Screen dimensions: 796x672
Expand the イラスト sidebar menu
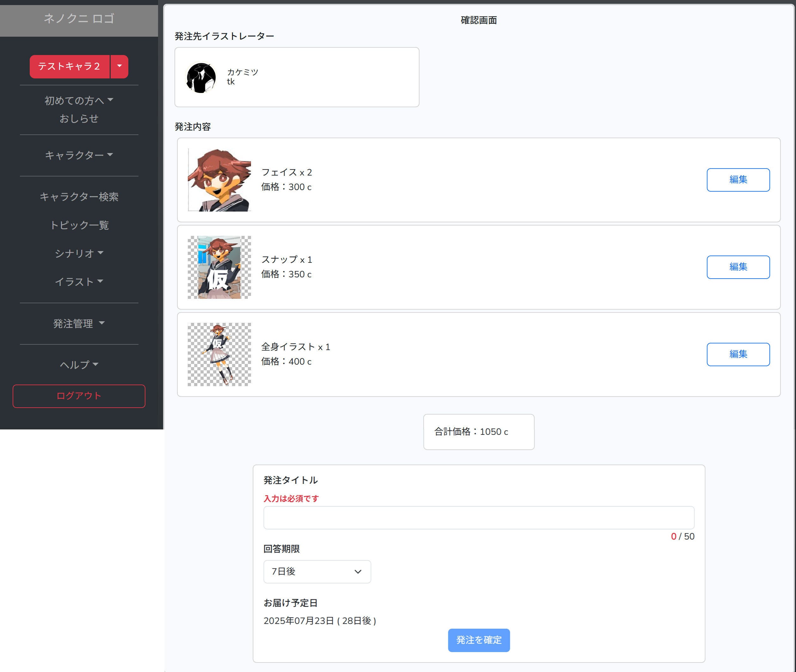[x=79, y=281]
